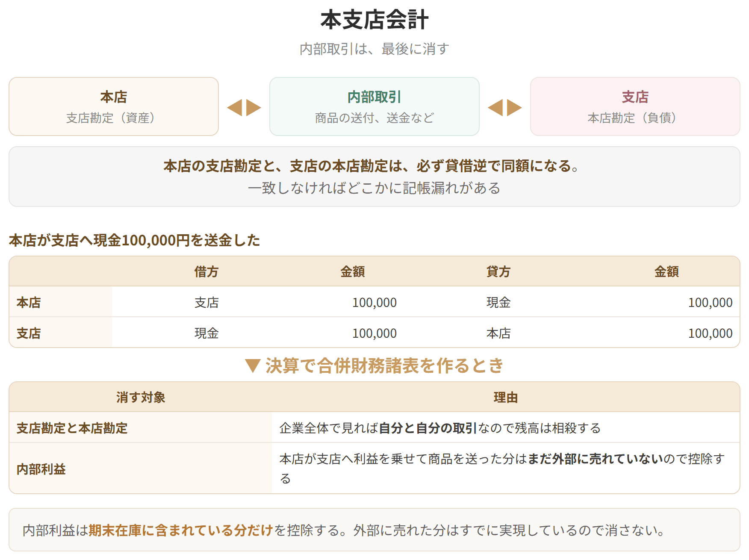This screenshot has width=749, height=560.
Task: Click the 本支店会計 main title
Action: pos(374,20)
